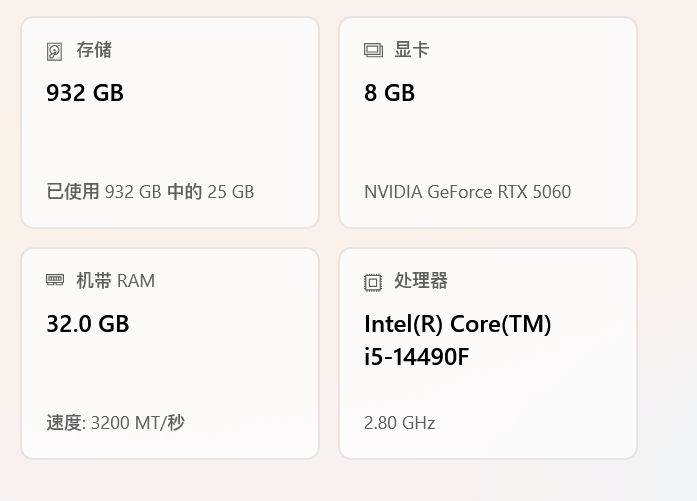Click the processor chip icon

(373, 282)
